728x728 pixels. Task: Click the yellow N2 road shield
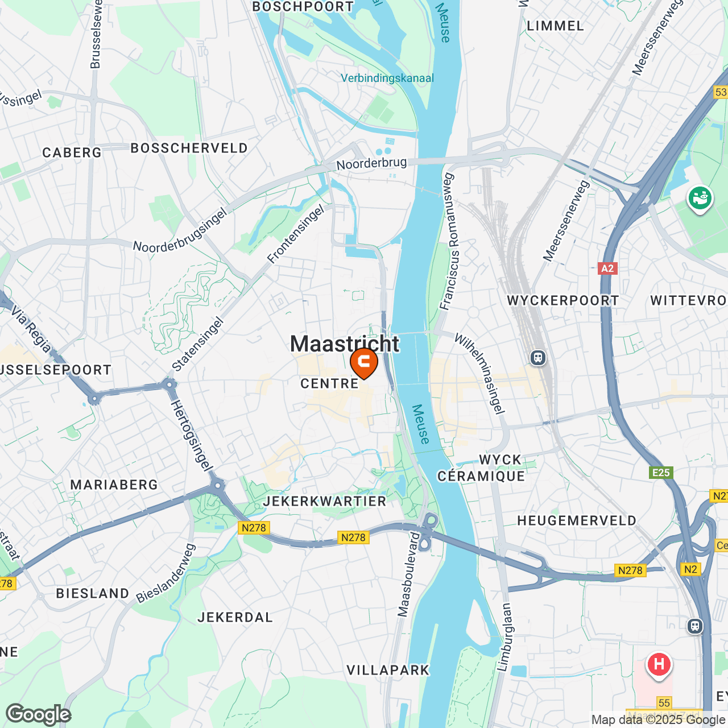(690, 569)
